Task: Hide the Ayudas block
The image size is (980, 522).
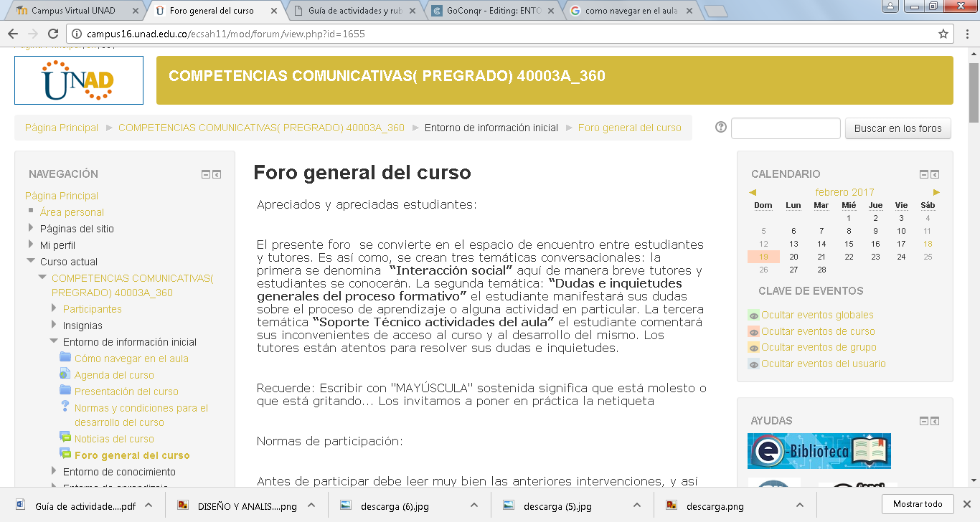Action: [924, 421]
